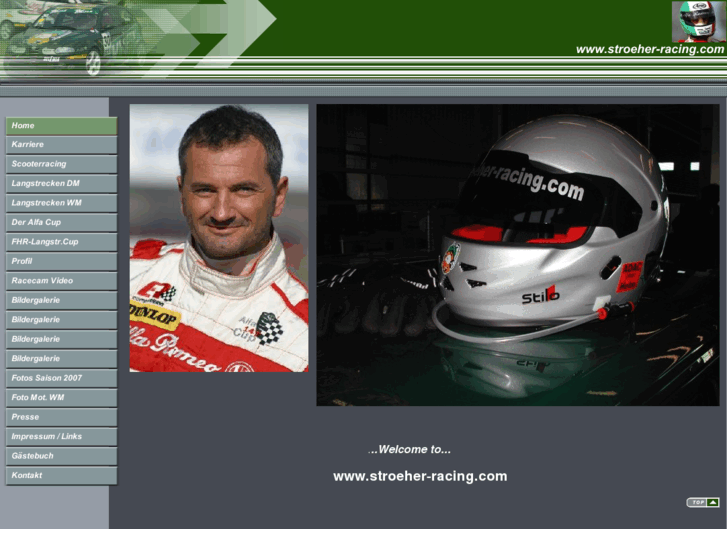
Task: Open the Home menu item
Action: click(x=61, y=126)
